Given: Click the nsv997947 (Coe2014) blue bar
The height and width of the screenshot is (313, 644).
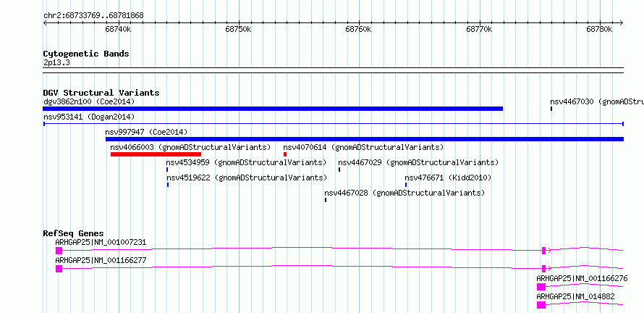Looking at the screenshot, I should pyautogui.click(x=365, y=139).
